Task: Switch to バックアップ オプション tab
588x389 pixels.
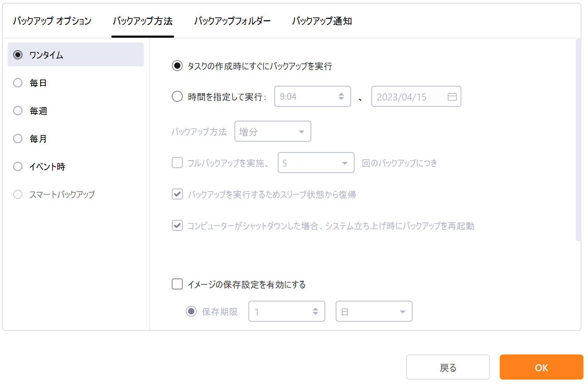Action: click(x=52, y=21)
